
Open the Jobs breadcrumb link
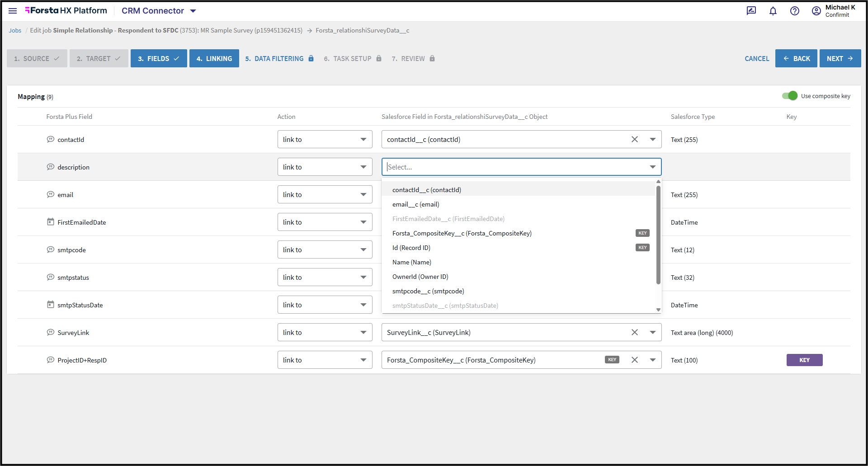pos(15,30)
